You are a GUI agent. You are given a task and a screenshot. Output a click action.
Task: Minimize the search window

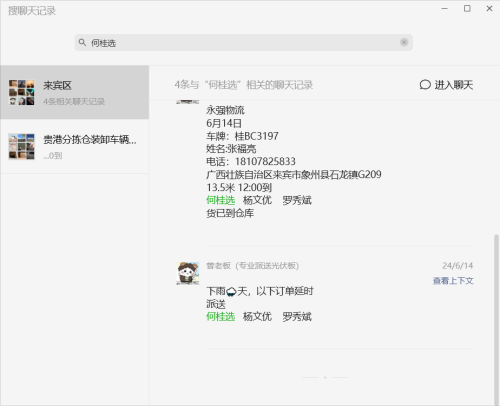pyautogui.click(x=445, y=9)
